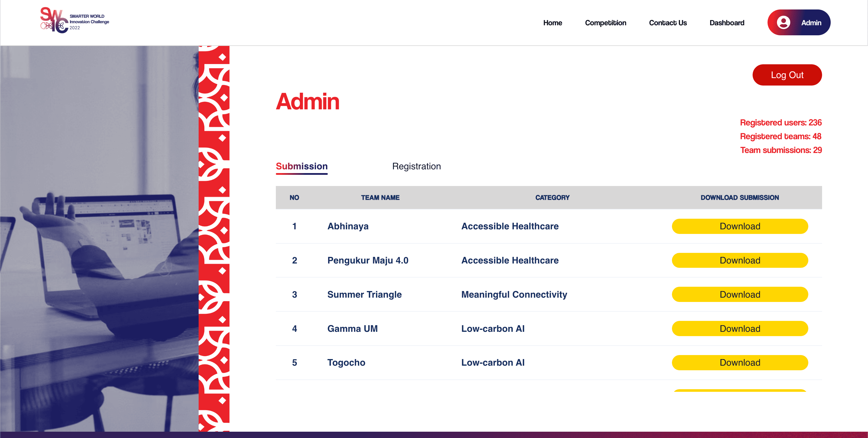Navigate to the Competition page
Screen dimensions: 868x438
coord(605,23)
